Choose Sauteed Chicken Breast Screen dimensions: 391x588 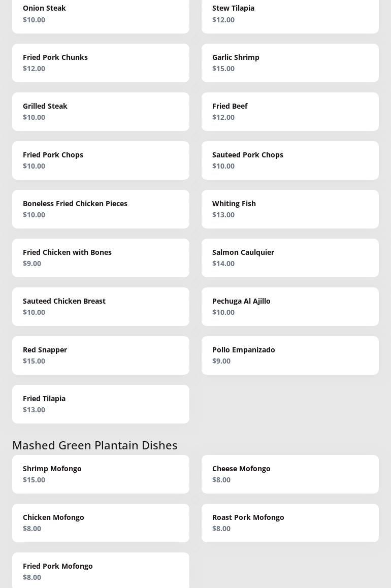[x=101, y=307]
